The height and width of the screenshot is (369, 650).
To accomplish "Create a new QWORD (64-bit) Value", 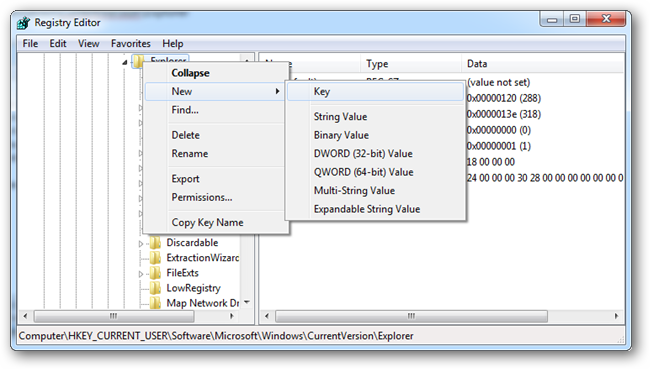I will point(375,172).
